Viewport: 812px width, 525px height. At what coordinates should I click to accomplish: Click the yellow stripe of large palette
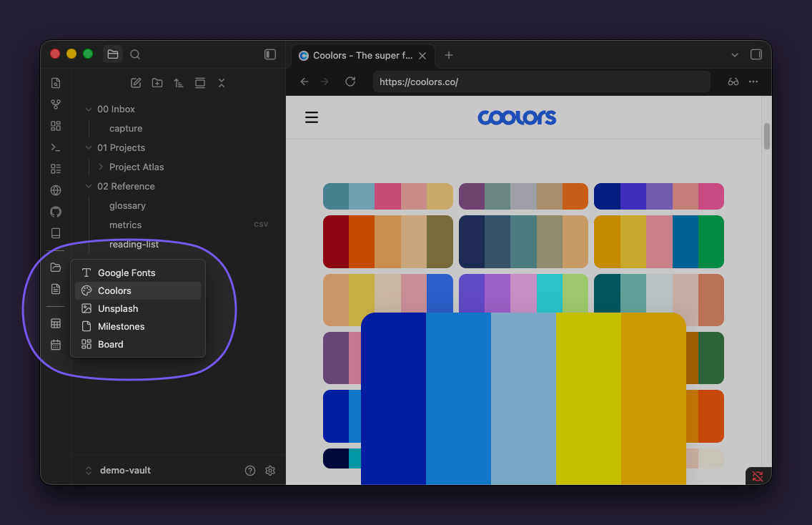(x=588, y=399)
